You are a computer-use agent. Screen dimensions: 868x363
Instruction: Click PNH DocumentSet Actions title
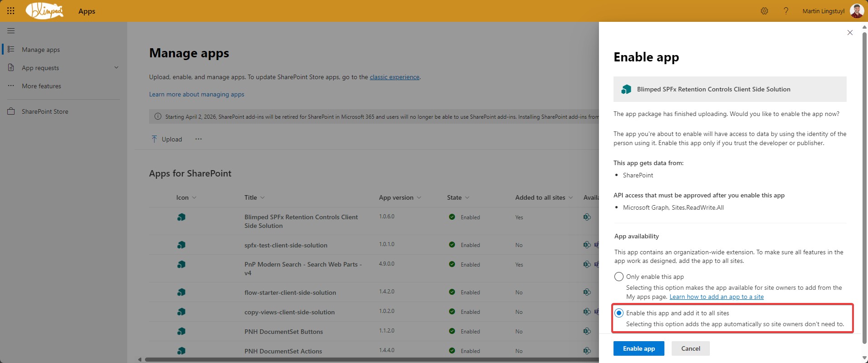[x=283, y=351]
